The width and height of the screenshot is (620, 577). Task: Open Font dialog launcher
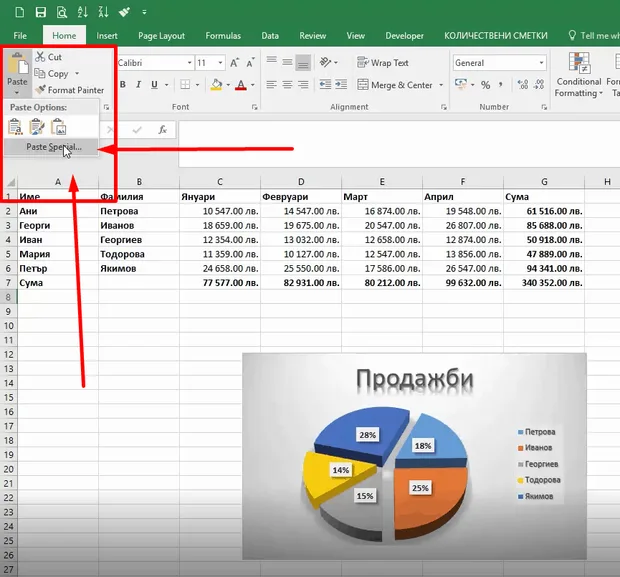254,107
